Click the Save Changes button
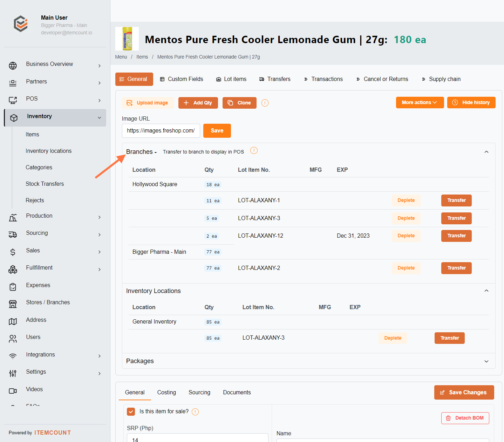 tap(464, 393)
